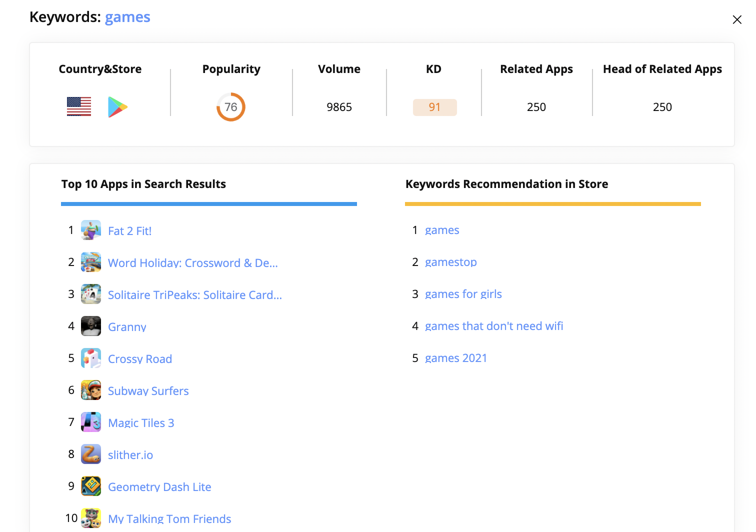The width and height of the screenshot is (756, 532).
Task: Click the popularity 76 circular gauge
Action: pos(231,107)
